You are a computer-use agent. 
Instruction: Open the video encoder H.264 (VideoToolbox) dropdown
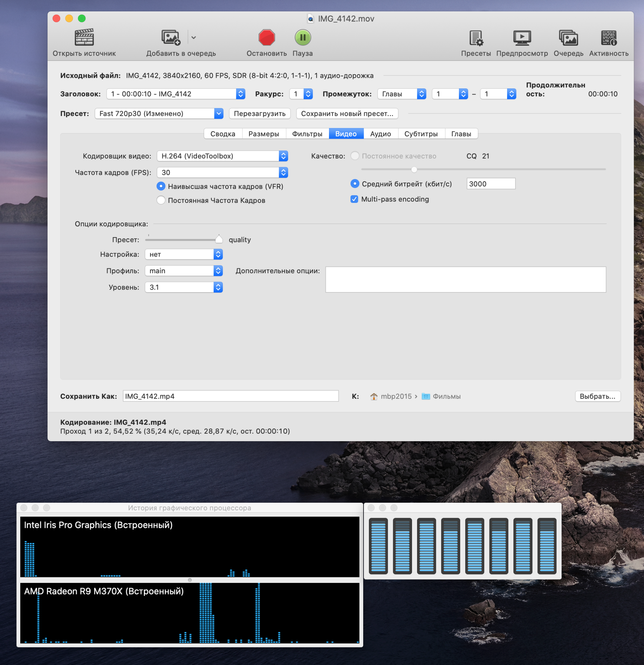click(222, 156)
